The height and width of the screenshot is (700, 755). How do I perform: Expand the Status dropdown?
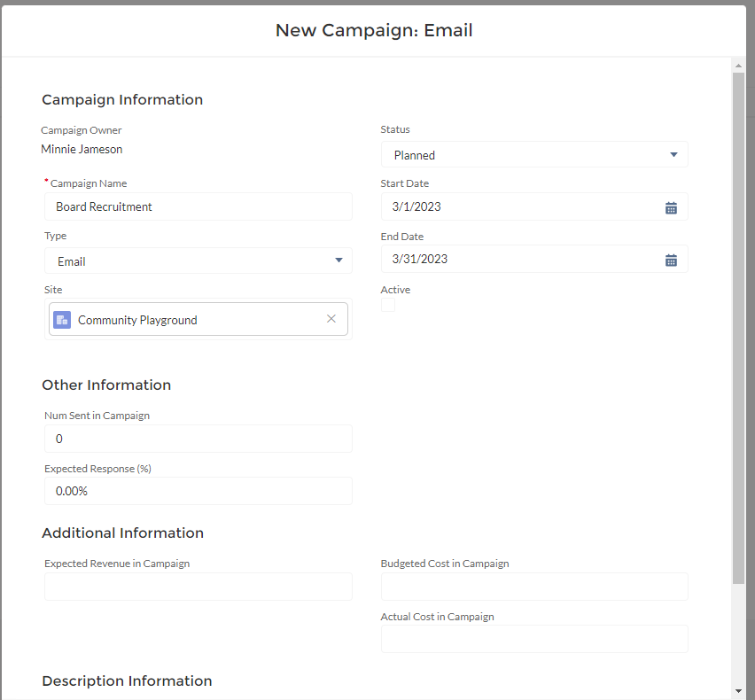(x=534, y=155)
